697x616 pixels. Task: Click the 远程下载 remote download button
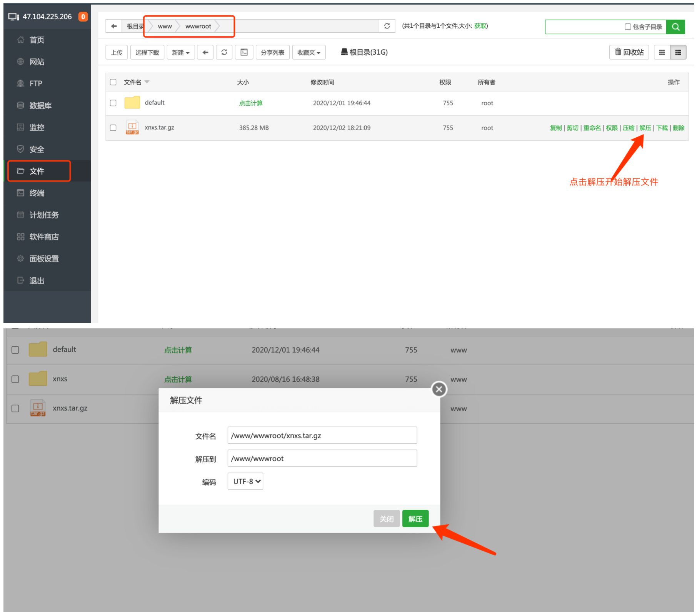pyautogui.click(x=147, y=52)
